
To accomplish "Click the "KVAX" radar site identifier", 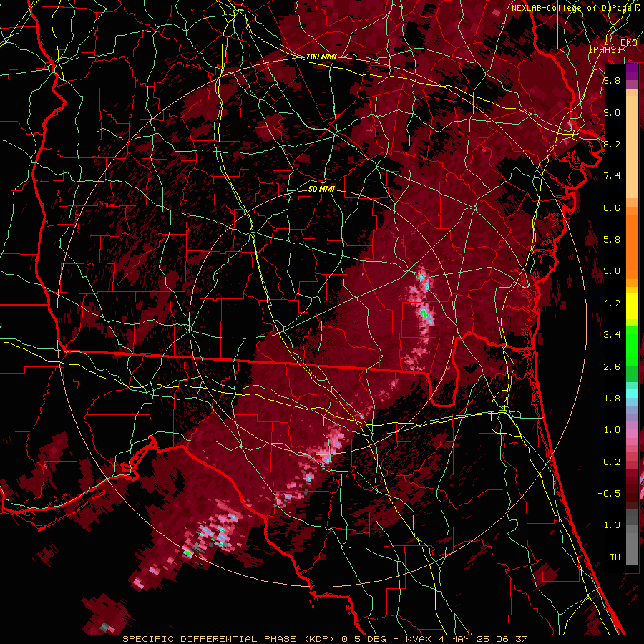I will [420, 639].
